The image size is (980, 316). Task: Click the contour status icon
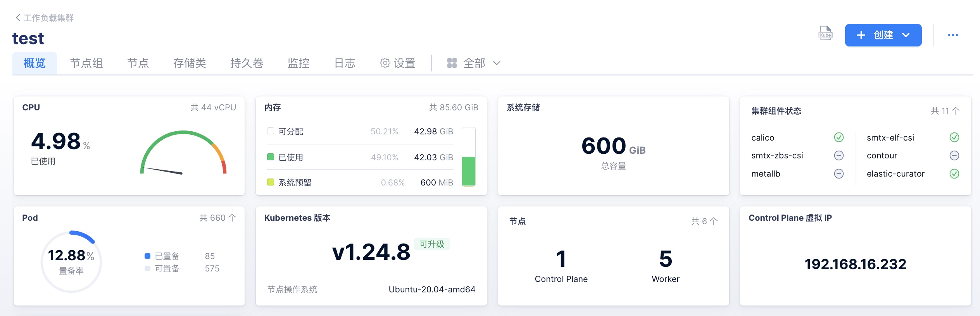pyautogui.click(x=954, y=155)
